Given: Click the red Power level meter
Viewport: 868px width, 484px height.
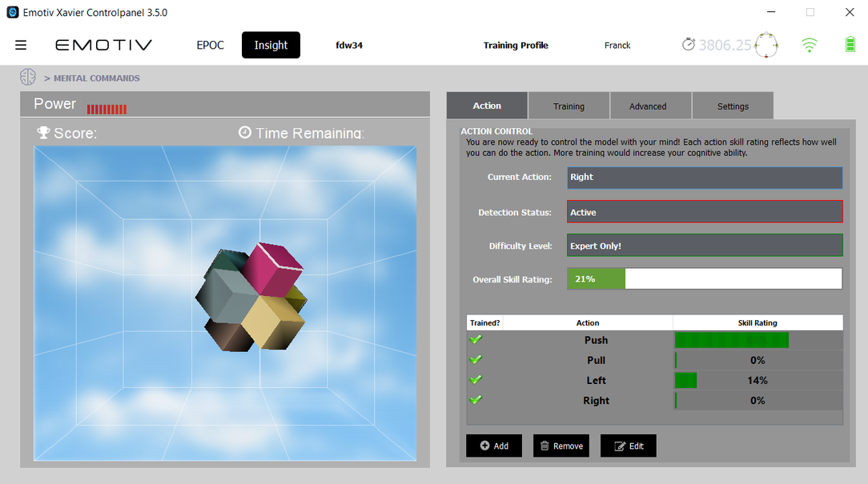Looking at the screenshot, I should tap(106, 109).
